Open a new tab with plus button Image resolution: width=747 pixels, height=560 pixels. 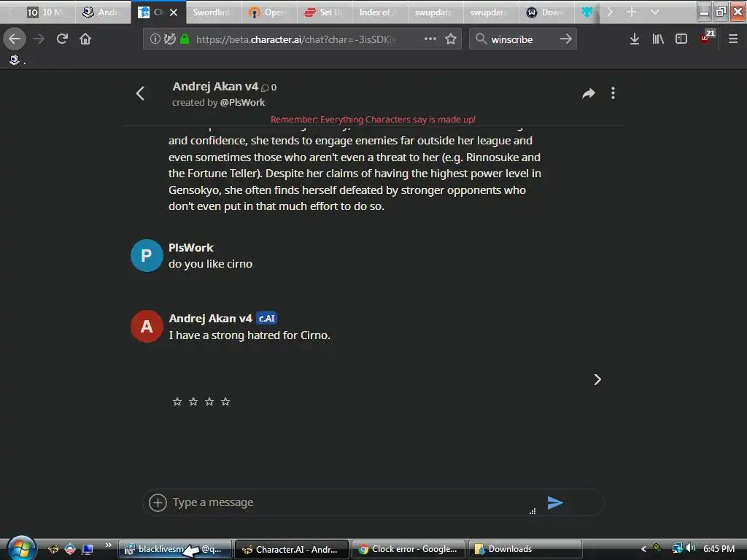pos(631,12)
